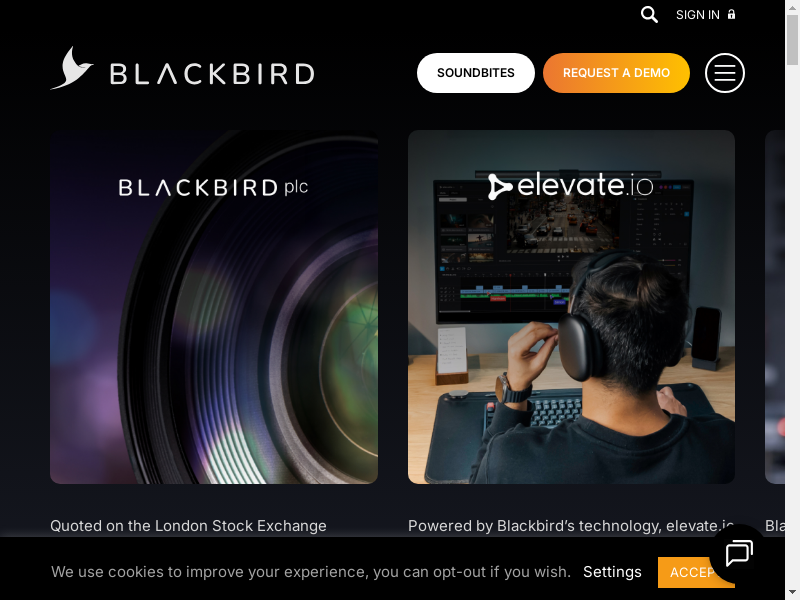Accept the cookies banner
800x600 pixels.
click(696, 572)
